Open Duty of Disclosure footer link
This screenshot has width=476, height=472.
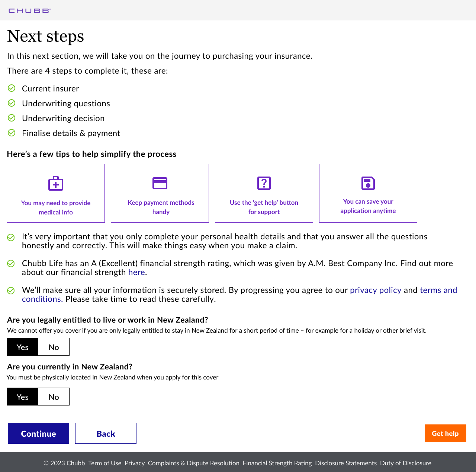click(x=406, y=463)
